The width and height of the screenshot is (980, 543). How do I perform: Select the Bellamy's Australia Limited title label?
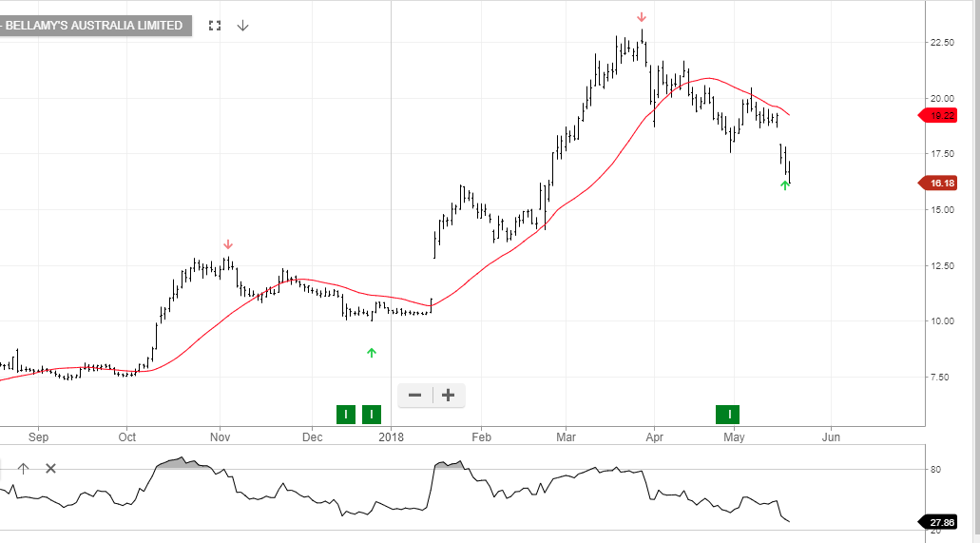pyautogui.click(x=93, y=26)
